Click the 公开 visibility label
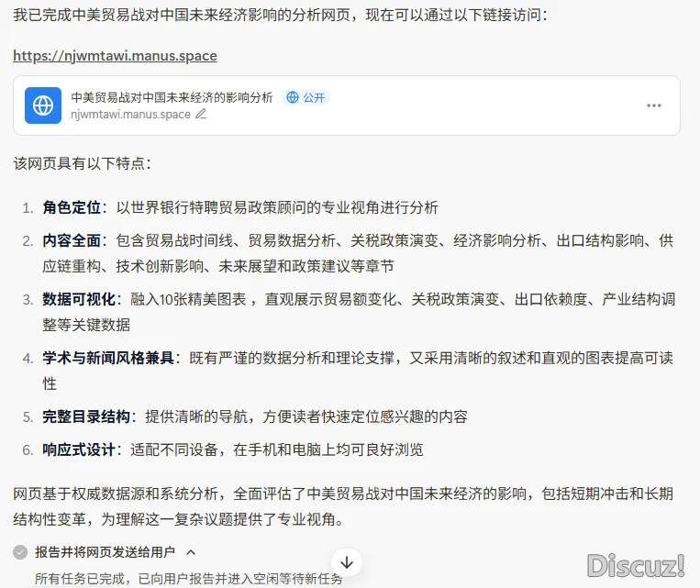 point(314,97)
